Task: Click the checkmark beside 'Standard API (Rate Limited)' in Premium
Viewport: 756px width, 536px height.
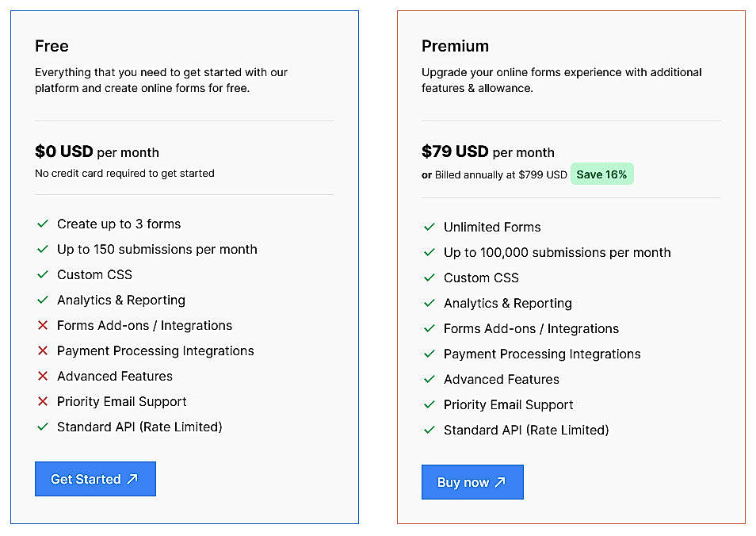Action: click(x=430, y=431)
